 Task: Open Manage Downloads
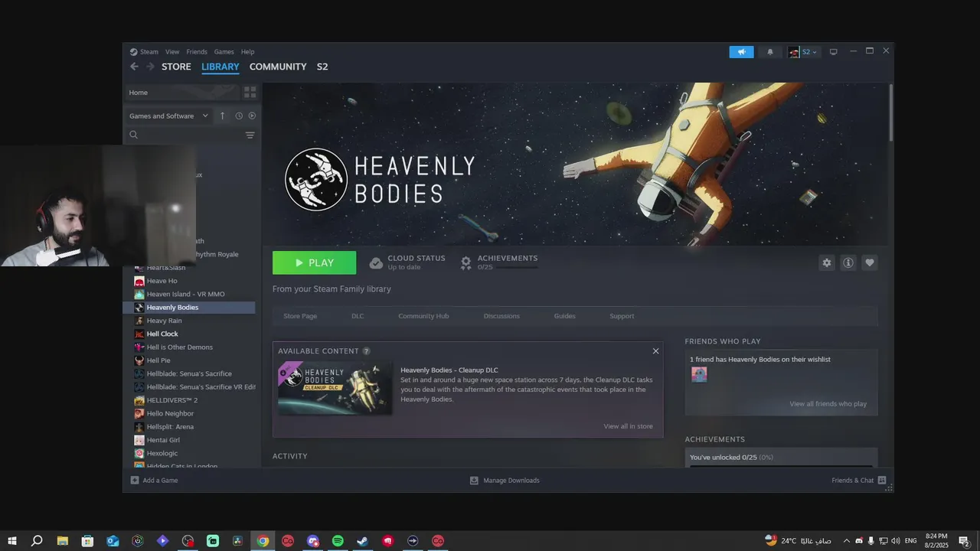click(x=505, y=481)
